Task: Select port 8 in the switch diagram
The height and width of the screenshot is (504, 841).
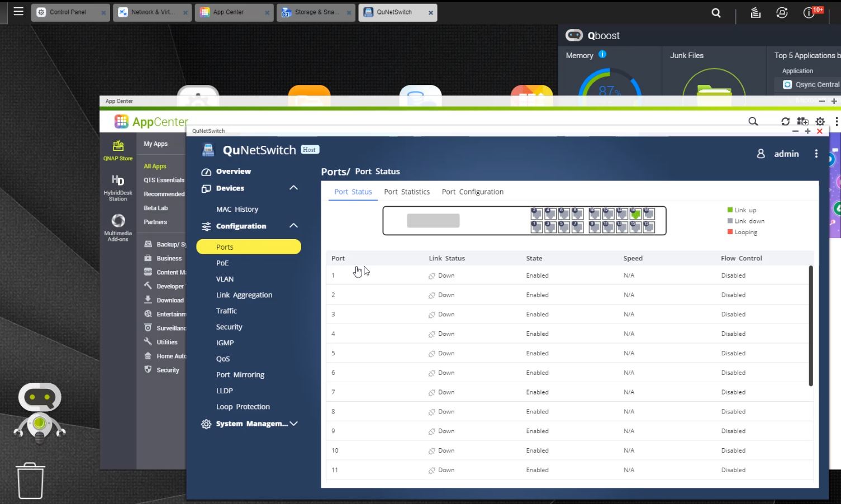Action: tap(578, 213)
